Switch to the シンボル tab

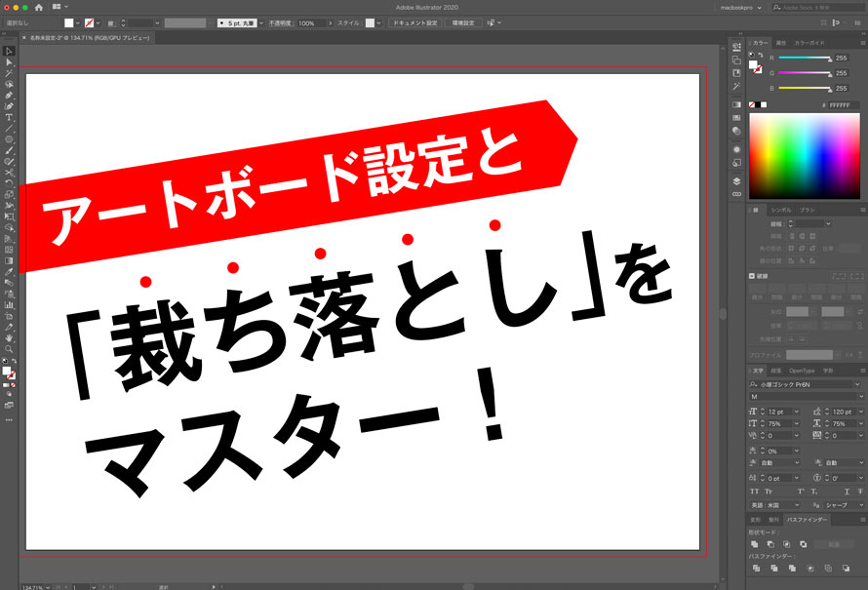click(x=781, y=210)
